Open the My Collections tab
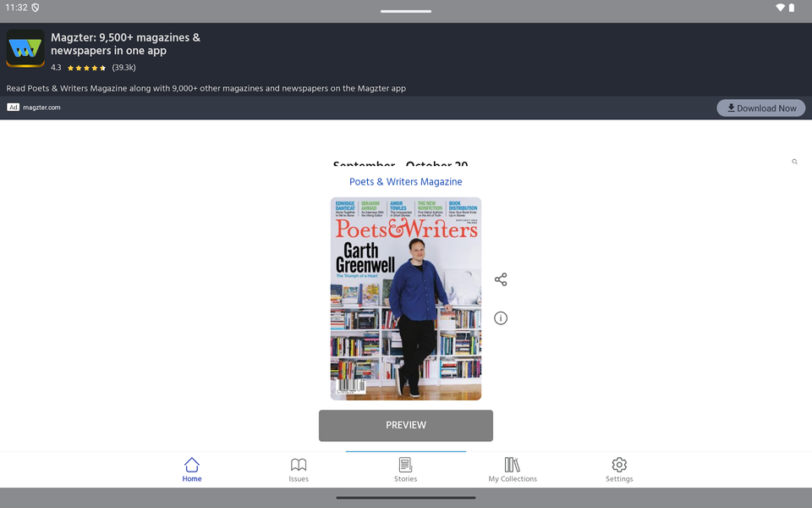812x508 pixels. click(x=513, y=470)
